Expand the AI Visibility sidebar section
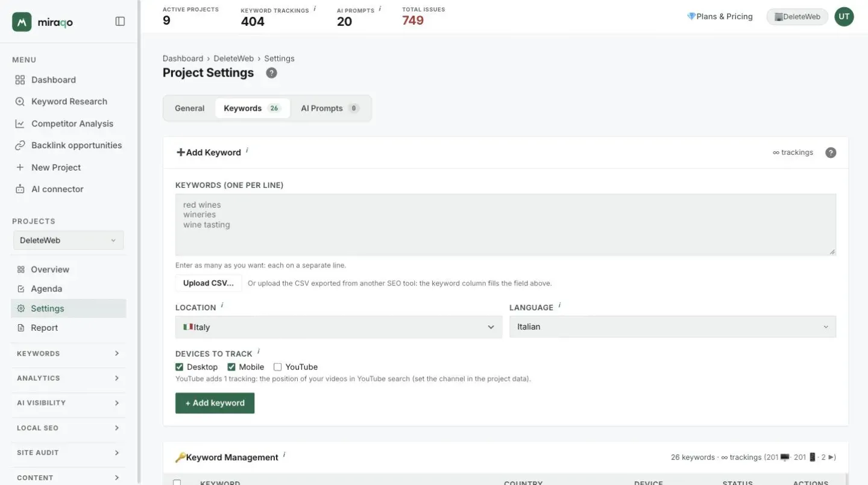Screen dimensions: 868x485 (x=68, y=403)
